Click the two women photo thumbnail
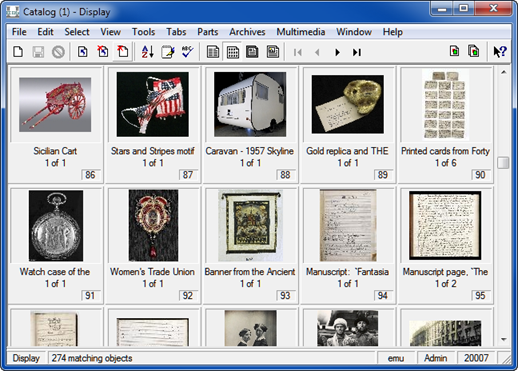Screen dimensions: 518x371 [x=250, y=328]
